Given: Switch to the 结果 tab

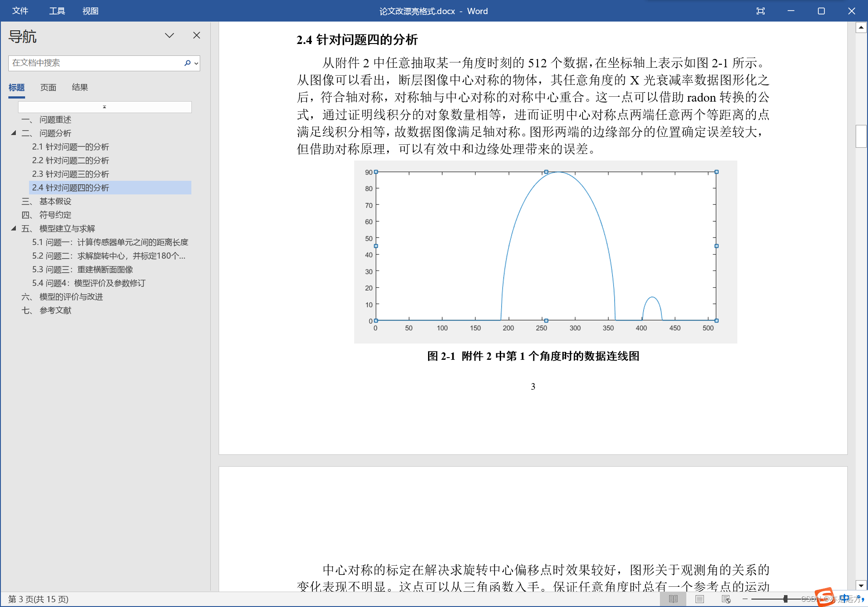Looking at the screenshot, I should [80, 87].
